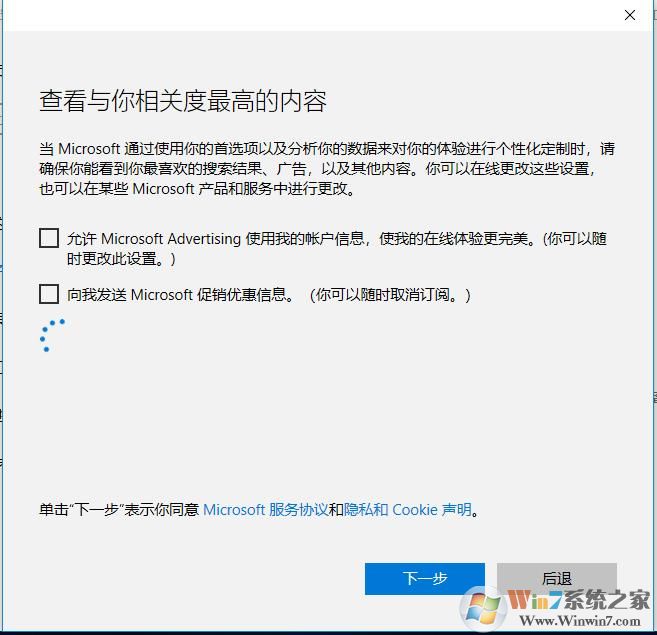Tick the Microsoft 促销优惠信息 checkbox
The height and width of the screenshot is (635, 657).
tap(49, 294)
